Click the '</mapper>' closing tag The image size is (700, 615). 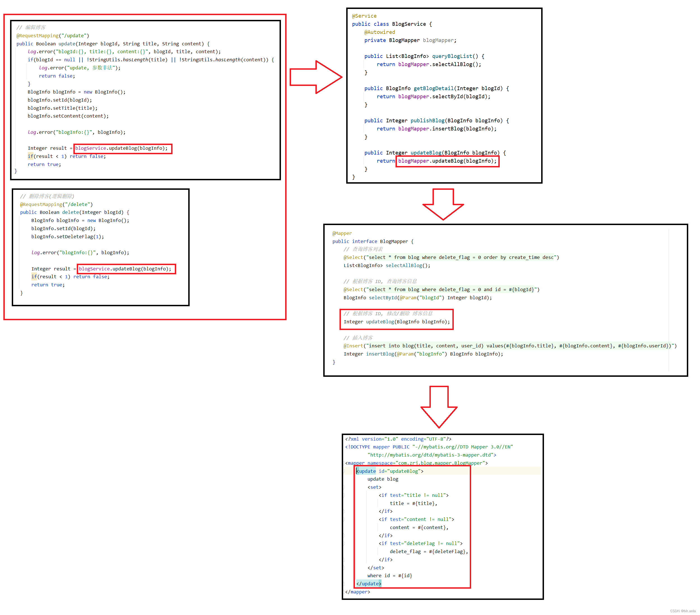(x=357, y=592)
